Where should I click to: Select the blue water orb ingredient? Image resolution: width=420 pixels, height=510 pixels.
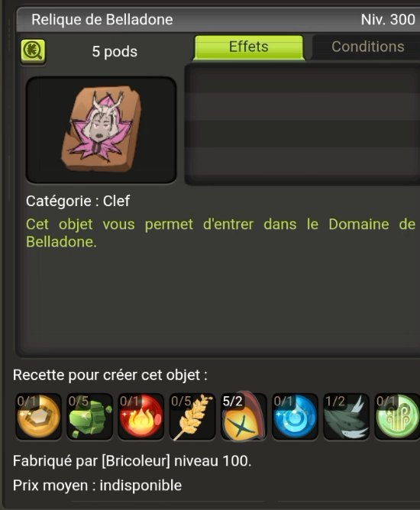pyautogui.click(x=295, y=417)
